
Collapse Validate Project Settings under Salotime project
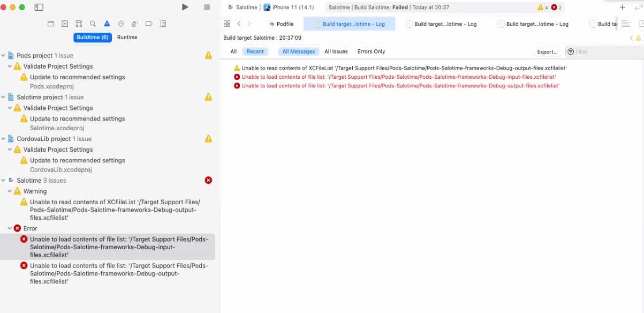point(10,108)
